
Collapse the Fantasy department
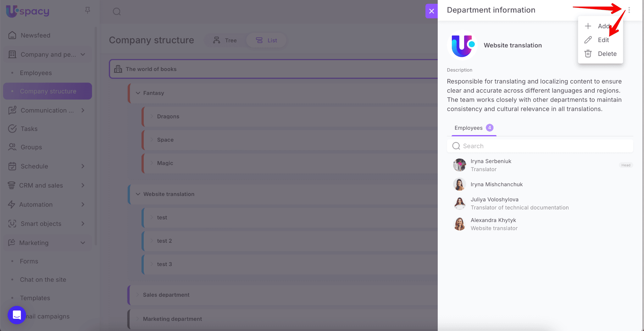coord(138,93)
